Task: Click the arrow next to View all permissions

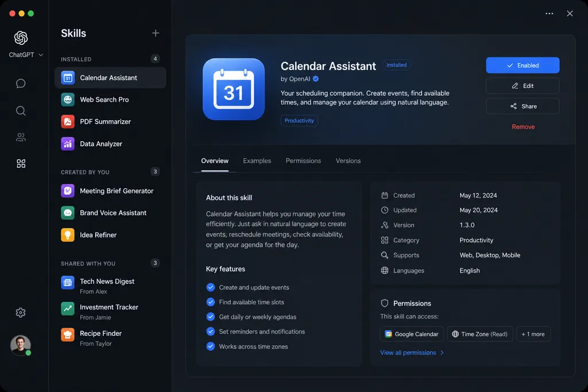Action: tap(442, 352)
